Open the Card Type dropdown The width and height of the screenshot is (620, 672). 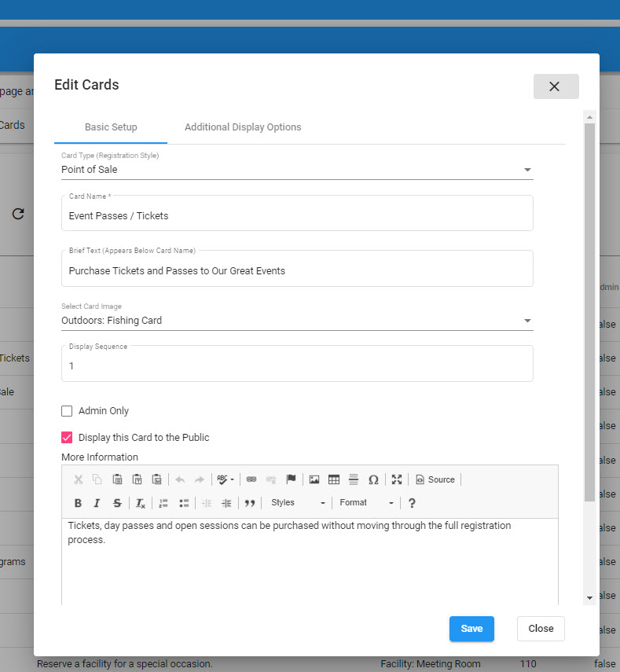[297, 170]
